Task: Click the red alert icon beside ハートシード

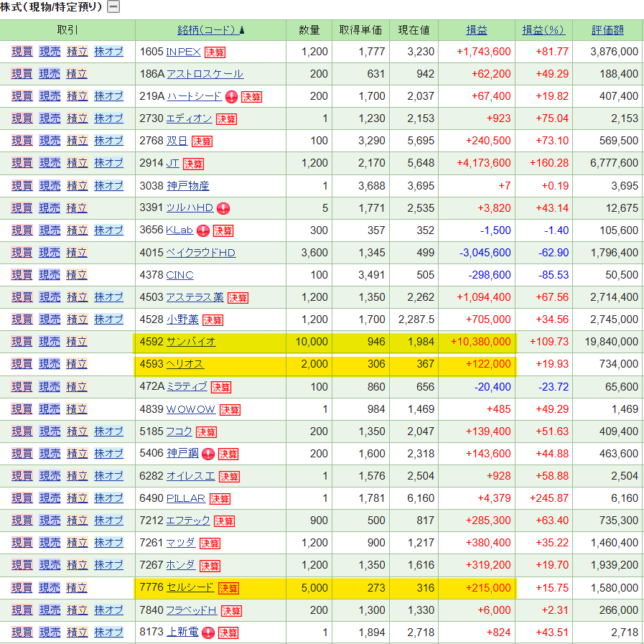Action: (x=231, y=97)
